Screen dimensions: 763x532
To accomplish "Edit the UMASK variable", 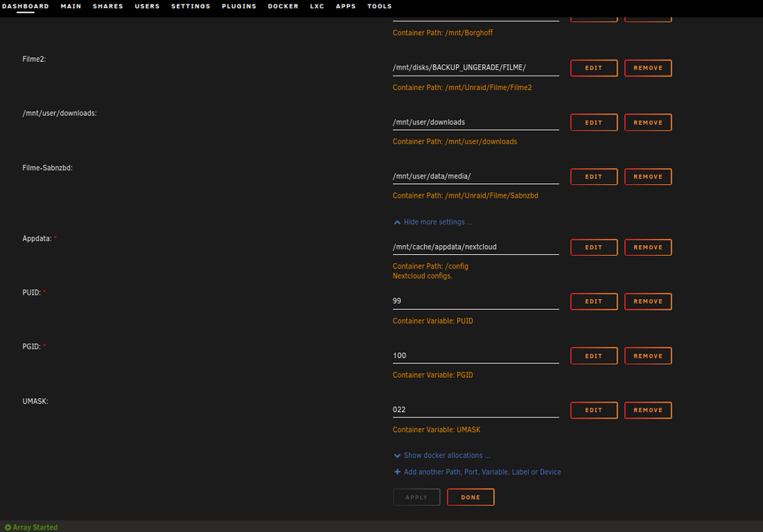I will [594, 411].
